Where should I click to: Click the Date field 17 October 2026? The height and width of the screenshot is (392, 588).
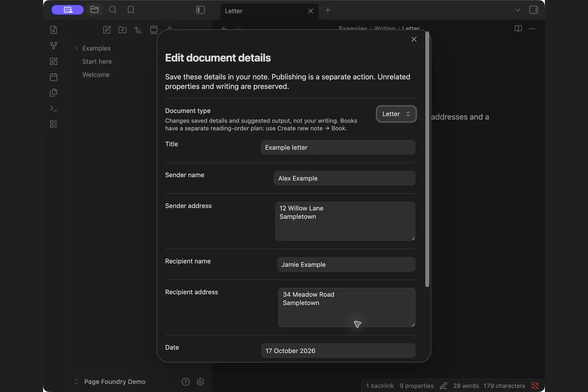[338, 351]
